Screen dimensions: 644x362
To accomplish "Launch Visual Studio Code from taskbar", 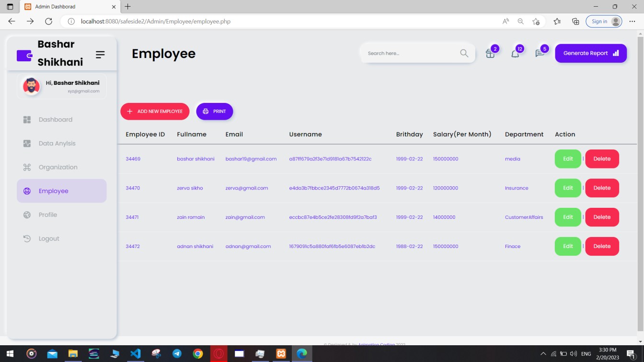I will click(x=135, y=354).
